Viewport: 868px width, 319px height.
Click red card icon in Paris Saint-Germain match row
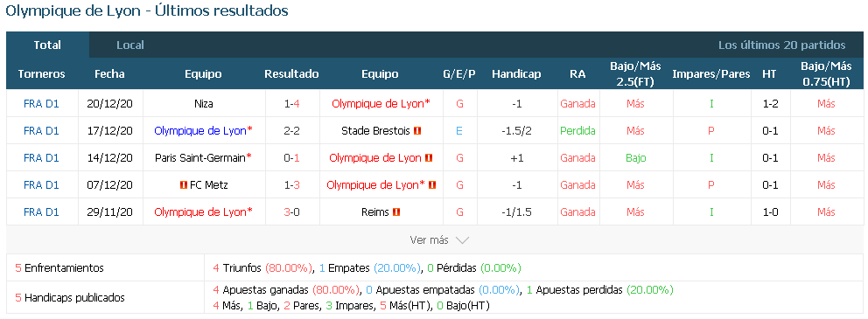pyautogui.click(x=429, y=158)
